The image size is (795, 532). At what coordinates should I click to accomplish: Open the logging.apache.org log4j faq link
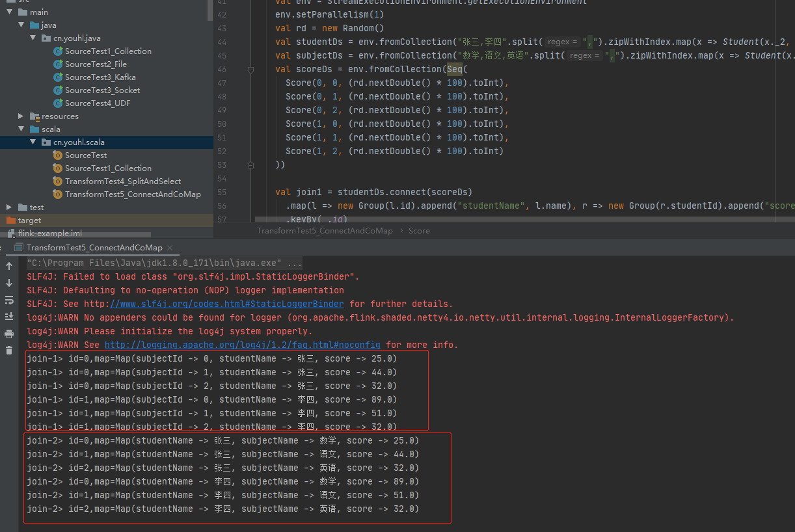pos(243,345)
